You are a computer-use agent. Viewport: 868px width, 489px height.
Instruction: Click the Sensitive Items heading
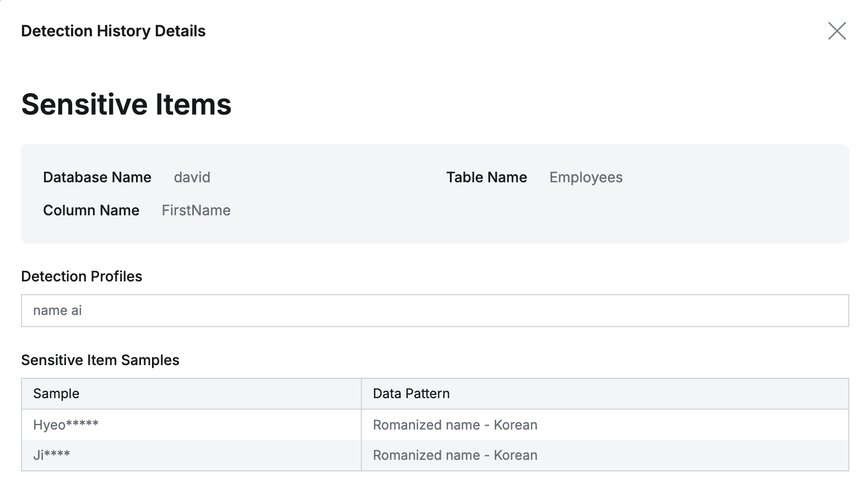click(126, 104)
